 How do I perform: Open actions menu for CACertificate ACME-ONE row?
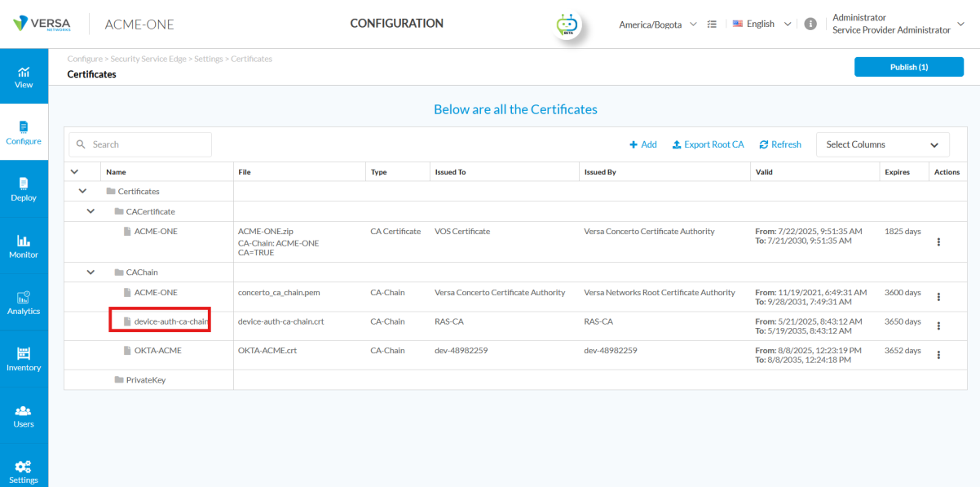tap(938, 241)
